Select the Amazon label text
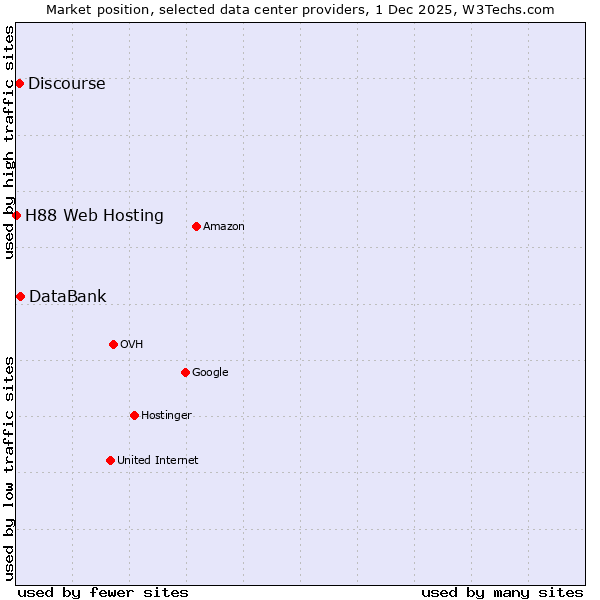600x600 pixels. 223,227
